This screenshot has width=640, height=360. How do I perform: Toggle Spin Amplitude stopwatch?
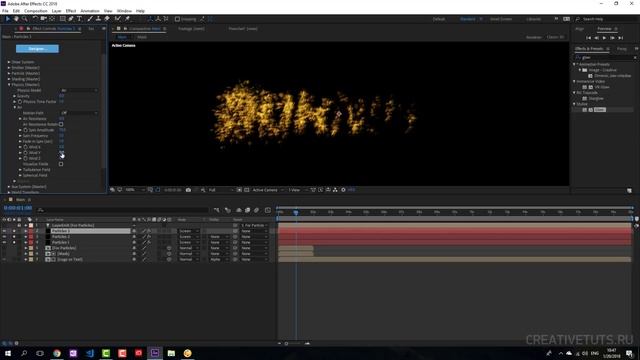point(25,130)
